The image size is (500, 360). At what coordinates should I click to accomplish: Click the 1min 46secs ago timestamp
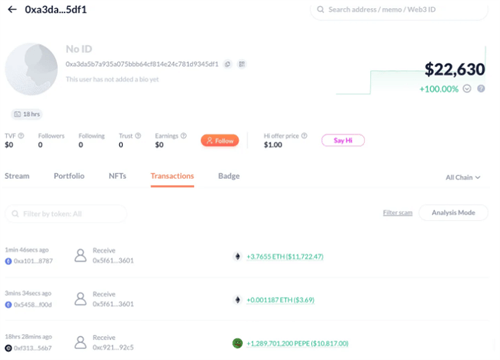[x=27, y=250]
